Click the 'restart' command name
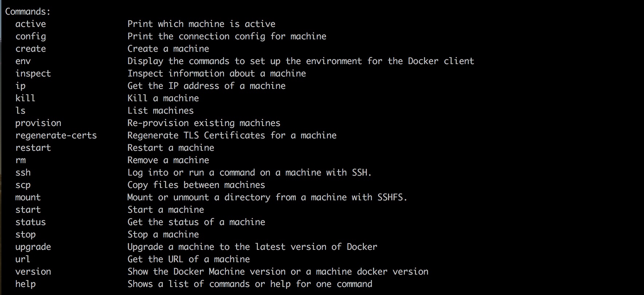Screen dimensions: 644x295 pyautogui.click(x=33, y=148)
